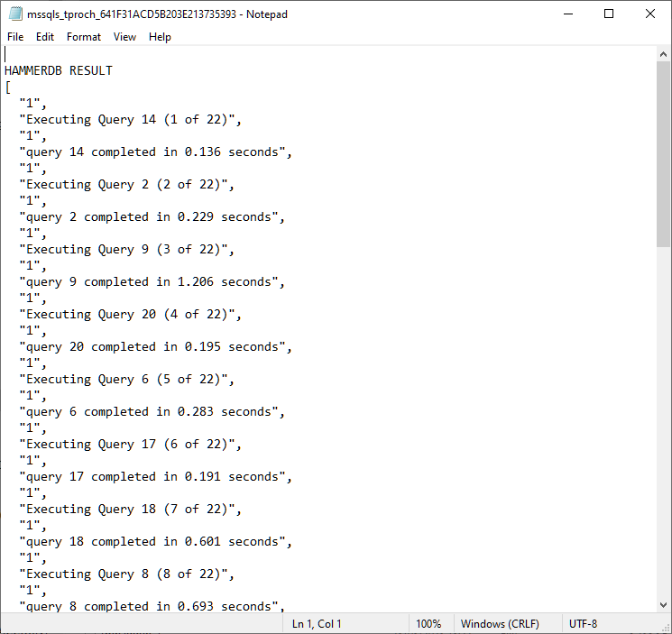
Task: Click "Windows (CRLF)" in status bar
Action: (x=500, y=624)
